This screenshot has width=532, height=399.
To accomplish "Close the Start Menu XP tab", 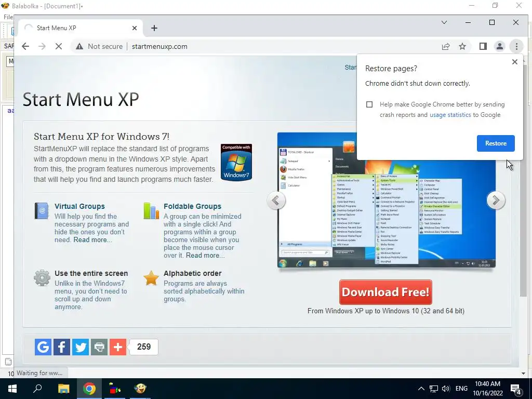I will coord(135,28).
